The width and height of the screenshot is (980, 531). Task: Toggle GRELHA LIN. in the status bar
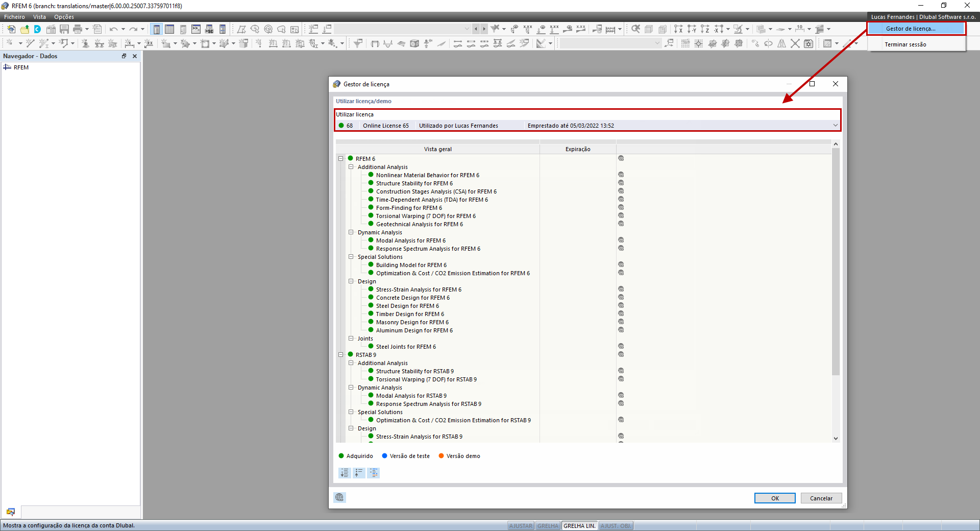pyautogui.click(x=579, y=526)
